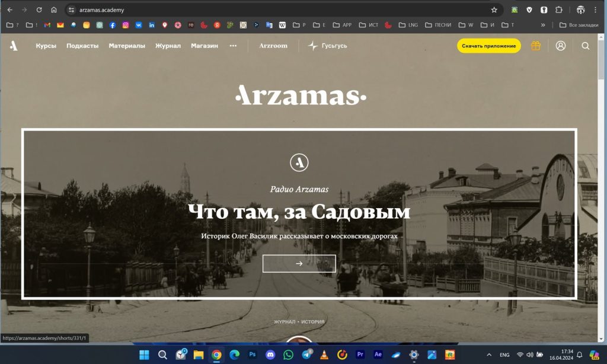Expand the "···" more menu in site navigation
The height and width of the screenshot is (364, 607).
click(x=233, y=46)
